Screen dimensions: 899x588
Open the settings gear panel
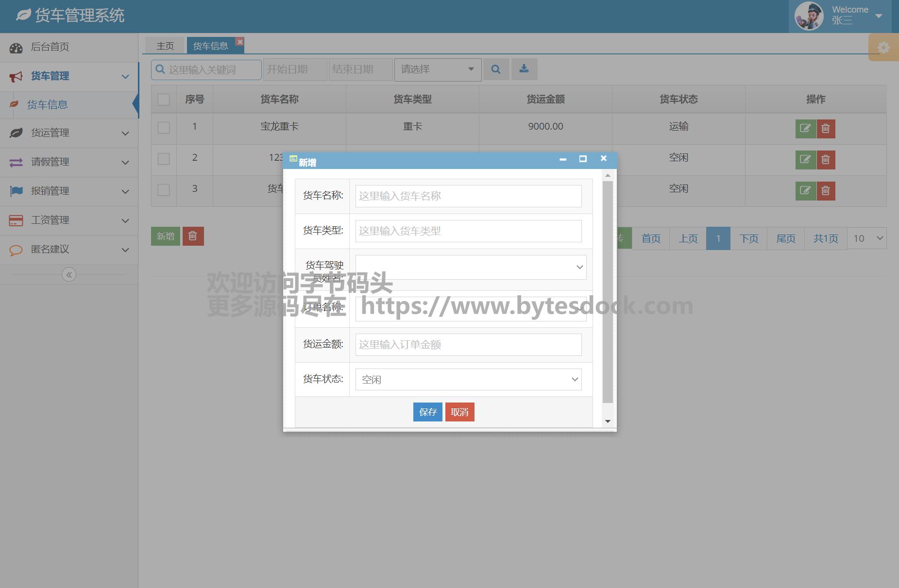(883, 48)
